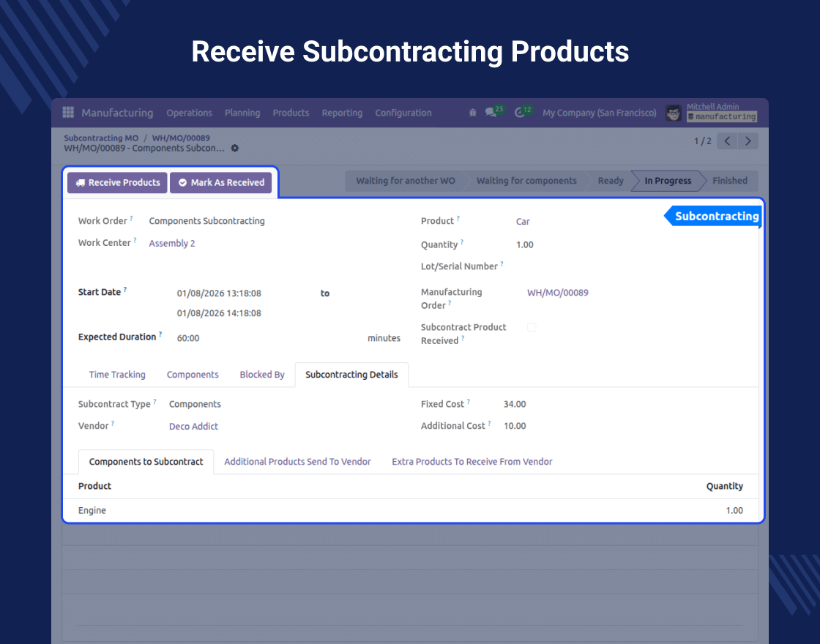Click the Manufacturing app title
Image resolution: width=820 pixels, height=644 pixels.
(x=117, y=113)
